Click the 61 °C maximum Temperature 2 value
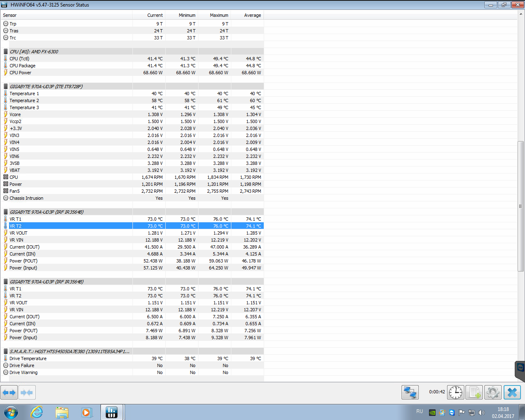525x420 pixels. point(223,100)
